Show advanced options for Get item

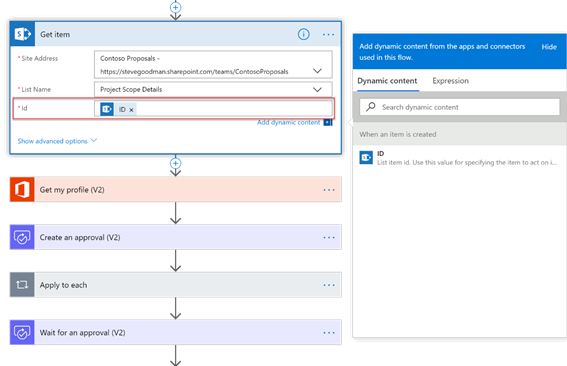[57, 141]
